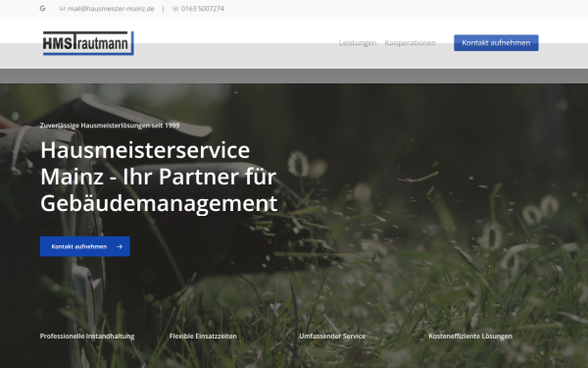Click the envelope icon before the email address

point(63,9)
